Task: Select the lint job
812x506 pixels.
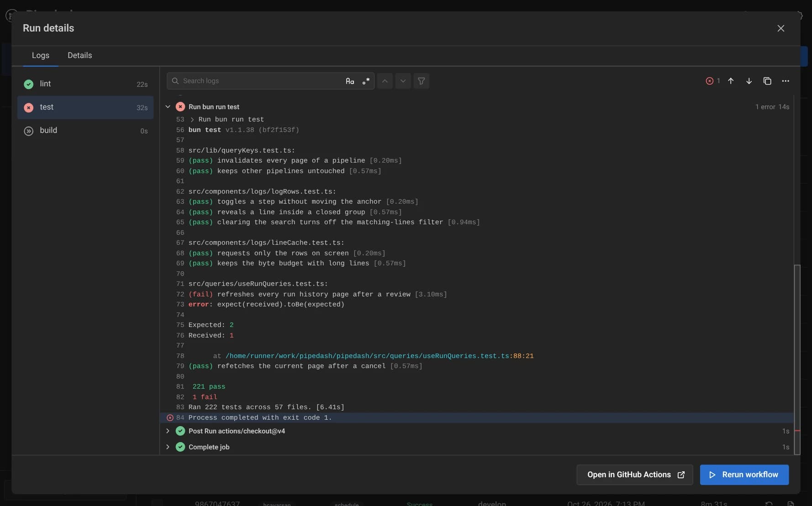Action: tap(85, 84)
